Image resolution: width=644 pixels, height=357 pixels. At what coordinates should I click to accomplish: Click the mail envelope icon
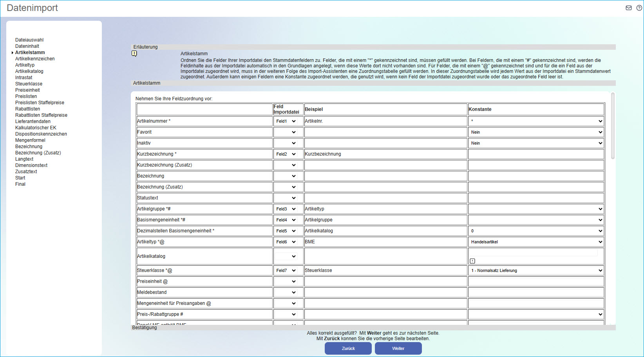629,8
